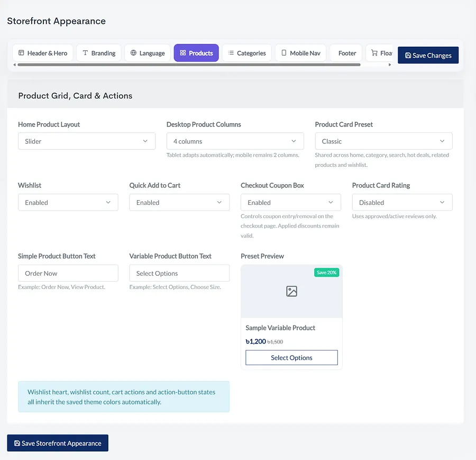476x460 pixels.
Task: Focus the Simple Product Button Text field
Action: (68, 273)
